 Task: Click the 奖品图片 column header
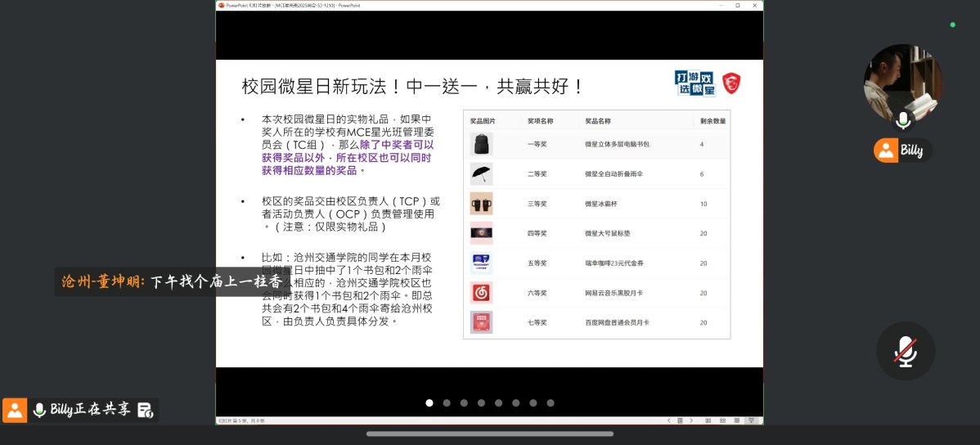[483, 121]
